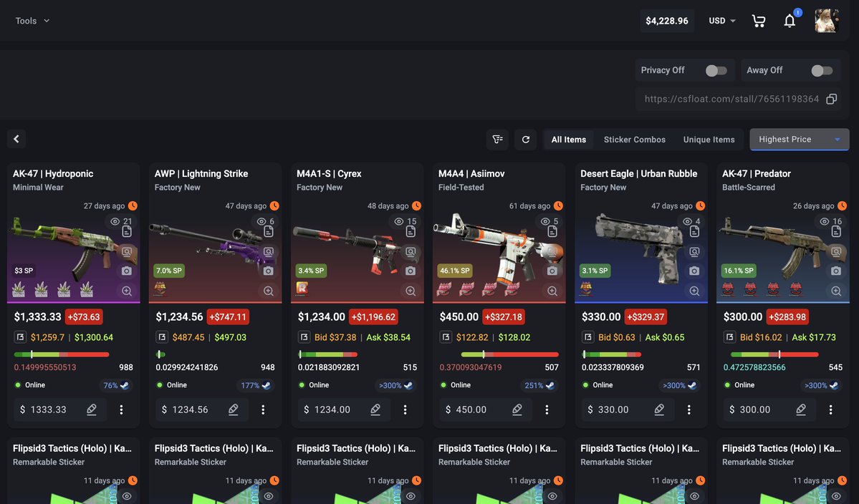The height and width of the screenshot is (504, 859).
Task: Click the +$73.63 price difference badge
Action: click(84, 317)
